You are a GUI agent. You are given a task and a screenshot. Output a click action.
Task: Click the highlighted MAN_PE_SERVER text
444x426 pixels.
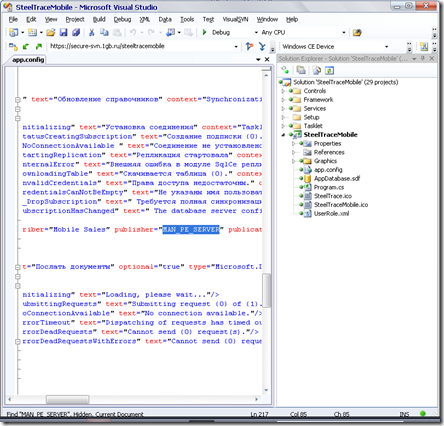click(191, 230)
